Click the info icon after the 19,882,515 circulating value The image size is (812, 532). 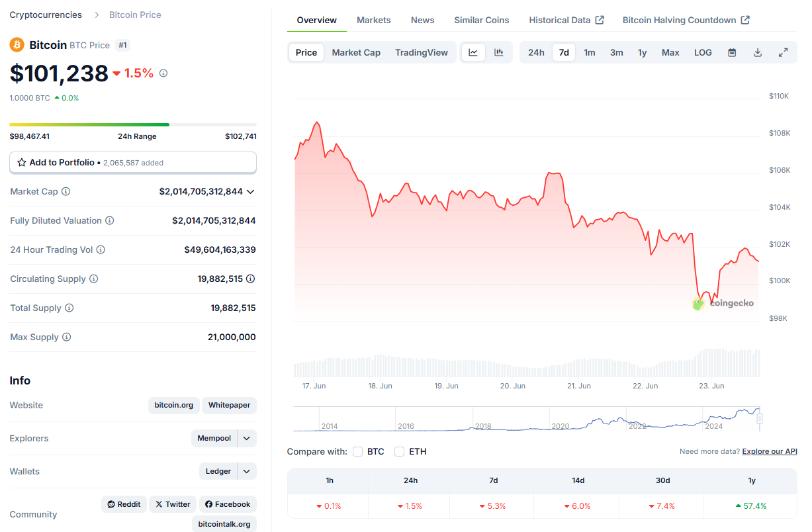(x=251, y=279)
